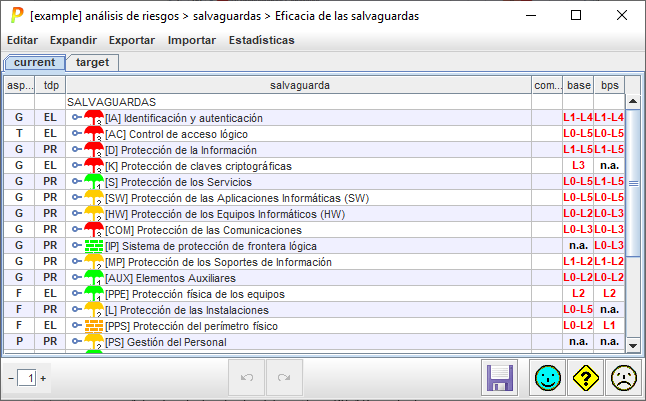Image resolution: width=646 pixels, height=401 pixels.
Task: Open the Exportar menu
Action: pos(131,40)
